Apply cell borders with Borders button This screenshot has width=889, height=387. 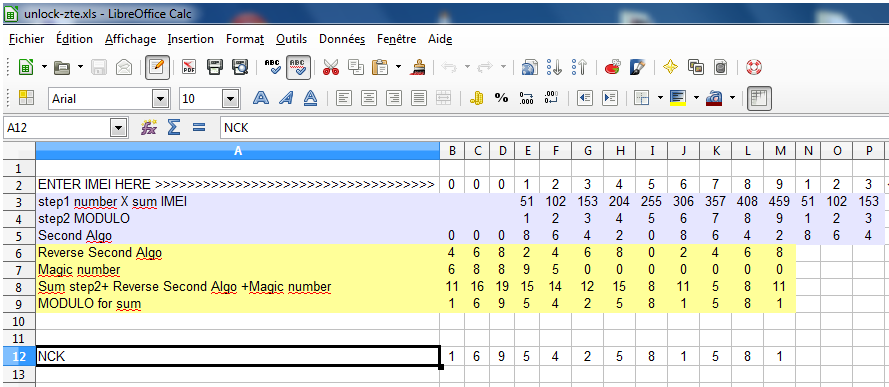click(642, 98)
